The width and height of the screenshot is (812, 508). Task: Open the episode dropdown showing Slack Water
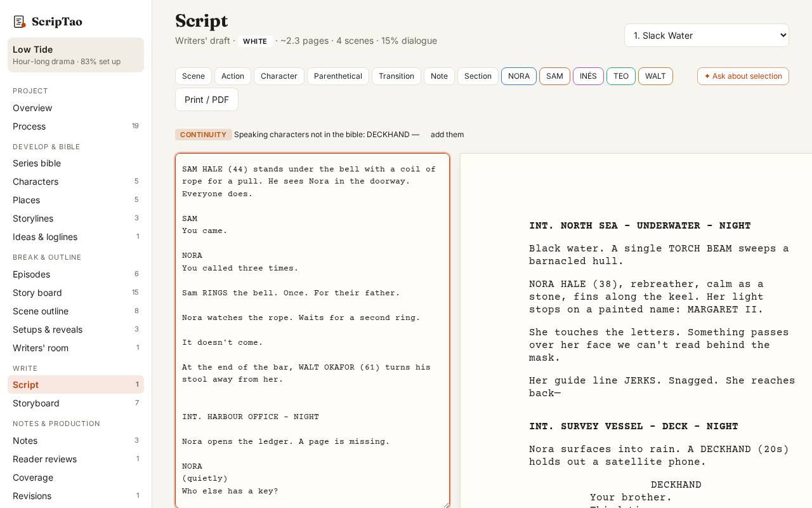click(706, 36)
